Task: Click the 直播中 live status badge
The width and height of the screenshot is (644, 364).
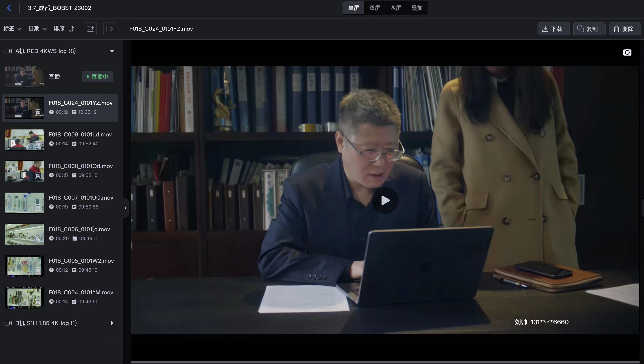Action: click(x=97, y=77)
